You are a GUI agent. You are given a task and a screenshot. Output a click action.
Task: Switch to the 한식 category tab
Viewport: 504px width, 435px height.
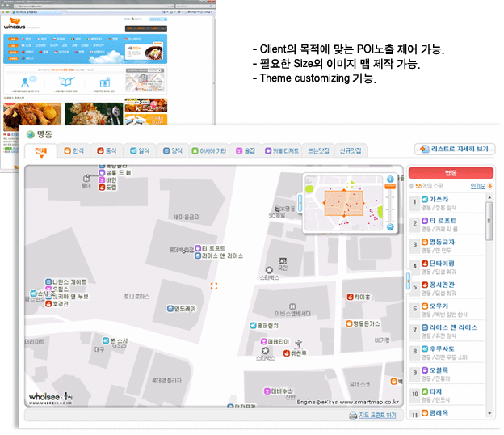(x=73, y=151)
